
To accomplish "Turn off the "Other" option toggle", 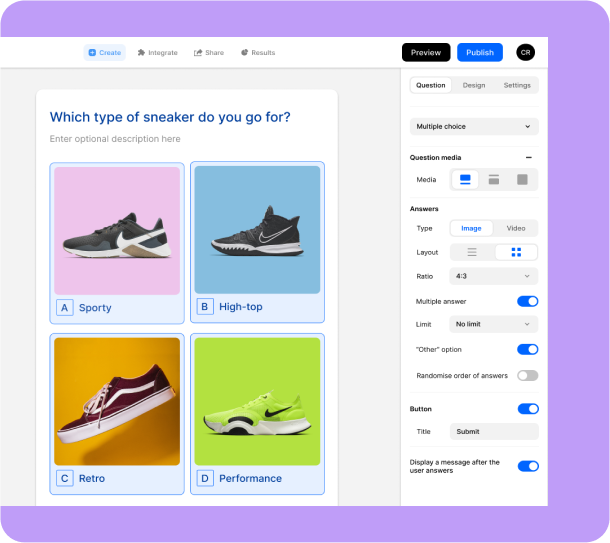I will pos(527,349).
